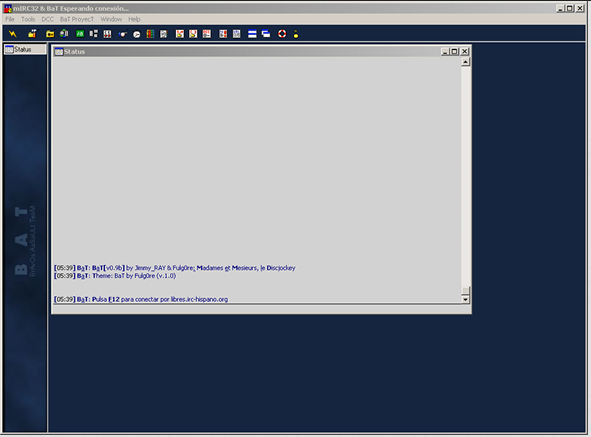
Task: Open mIRC Options toolbar icon
Action: click(x=32, y=34)
